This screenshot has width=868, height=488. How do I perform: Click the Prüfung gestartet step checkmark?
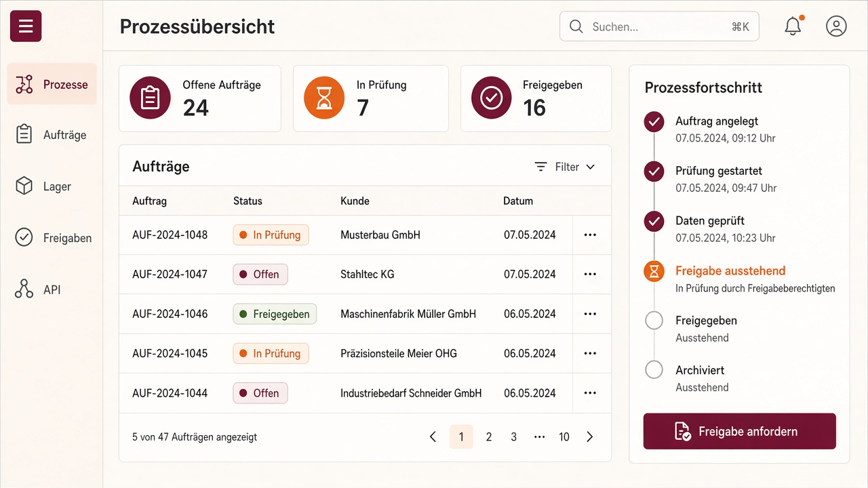click(x=654, y=171)
